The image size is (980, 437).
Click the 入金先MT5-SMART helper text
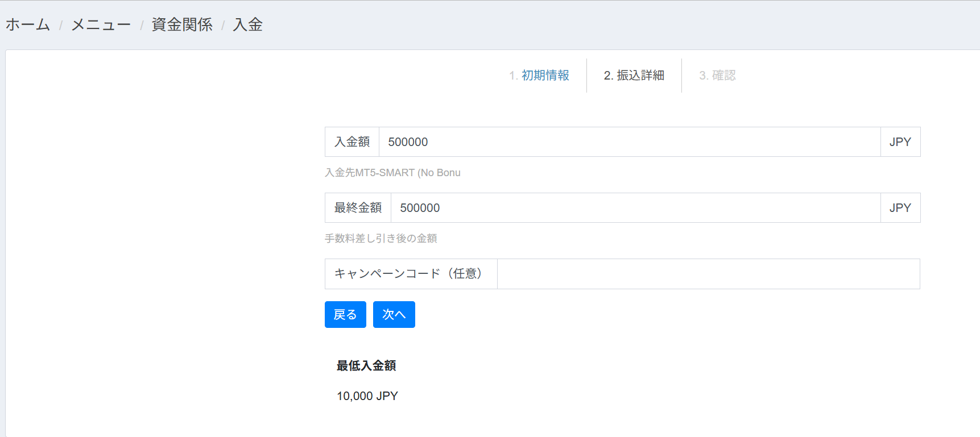(392, 173)
